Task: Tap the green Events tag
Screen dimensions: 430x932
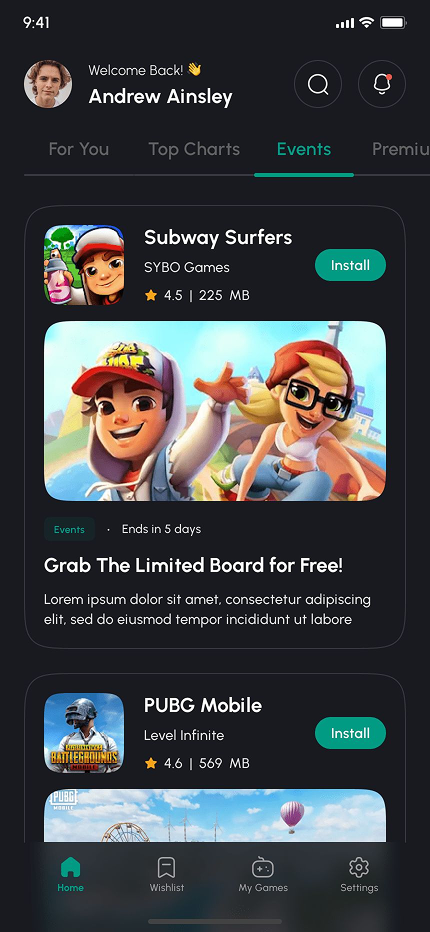Action: point(70,529)
